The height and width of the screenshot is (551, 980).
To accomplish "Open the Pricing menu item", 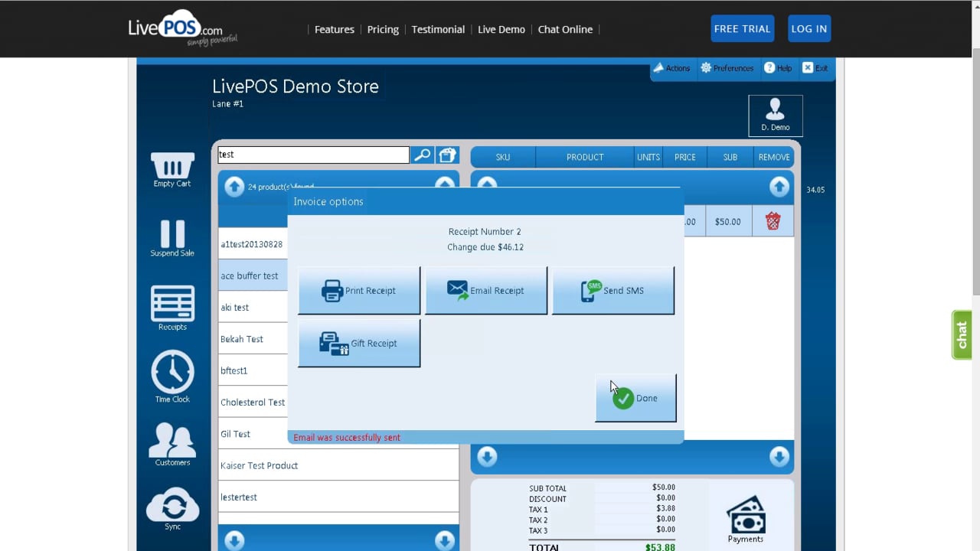I will (x=383, y=29).
